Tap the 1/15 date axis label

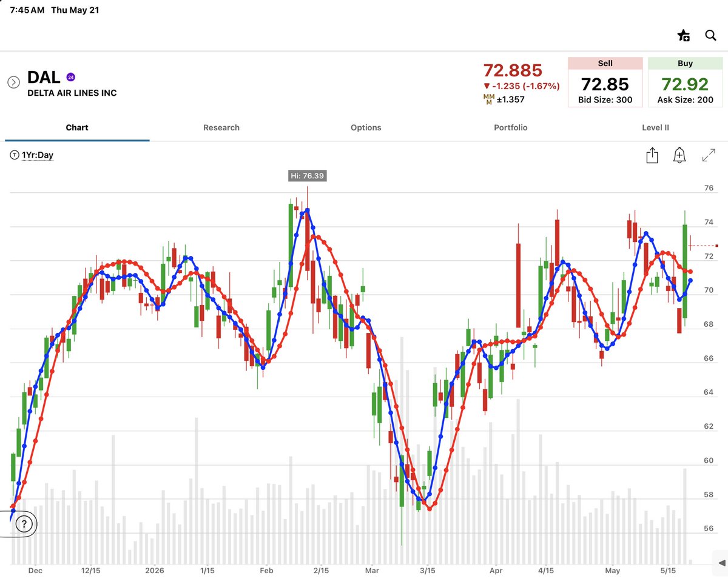(x=207, y=571)
